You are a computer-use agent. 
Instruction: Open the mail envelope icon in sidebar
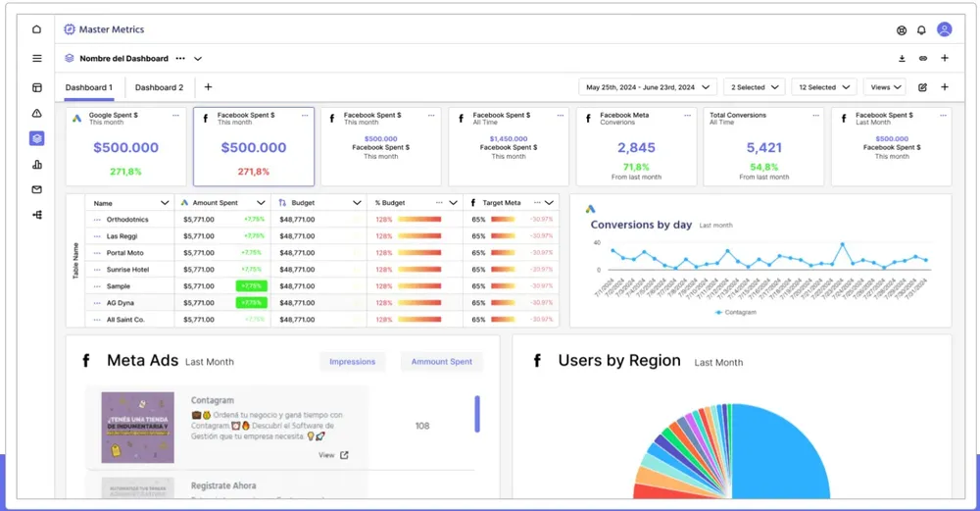click(x=37, y=189)
